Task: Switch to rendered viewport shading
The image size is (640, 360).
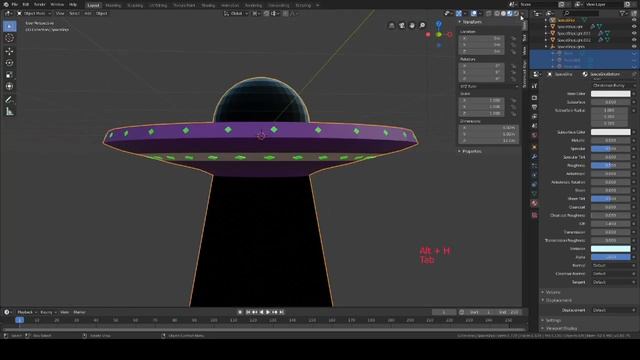Action: pos(516,13)
